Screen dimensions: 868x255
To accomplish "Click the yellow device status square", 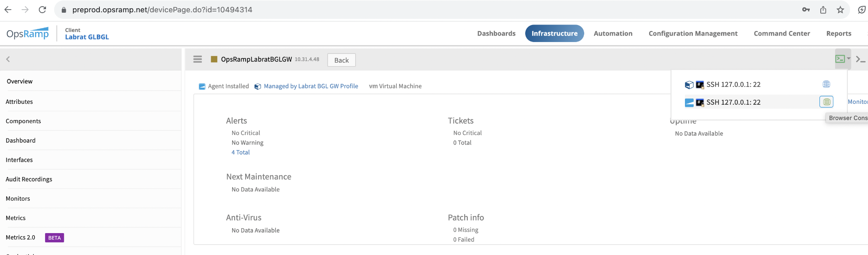I will click(x=214, y=59).
